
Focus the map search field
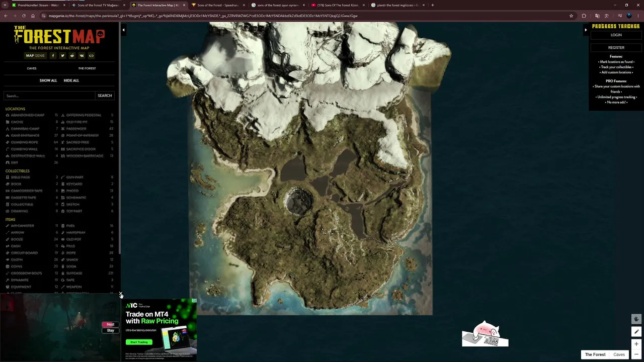tap(49, 96)
